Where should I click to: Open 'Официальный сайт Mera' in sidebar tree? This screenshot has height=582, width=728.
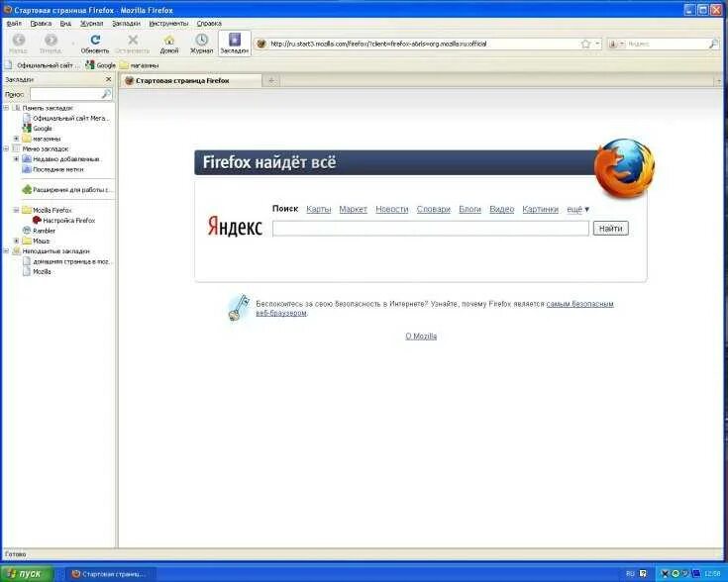[x=66, y=119]
